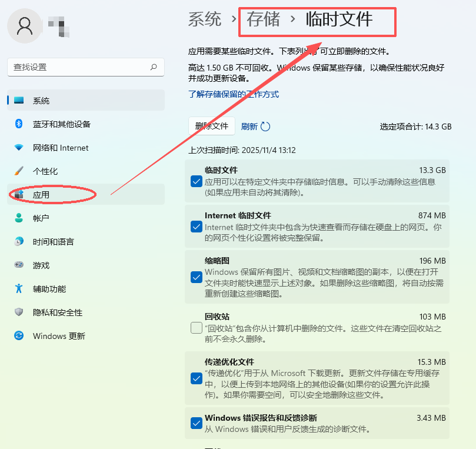The image size is (476, 449).
Task: Go to 个性化 settings
Action: (86, 171)
